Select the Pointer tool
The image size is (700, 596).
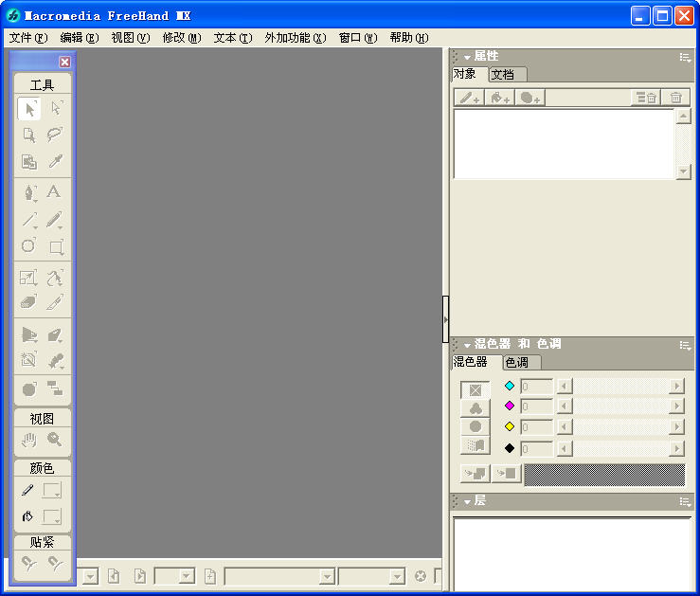pos(29,108)
